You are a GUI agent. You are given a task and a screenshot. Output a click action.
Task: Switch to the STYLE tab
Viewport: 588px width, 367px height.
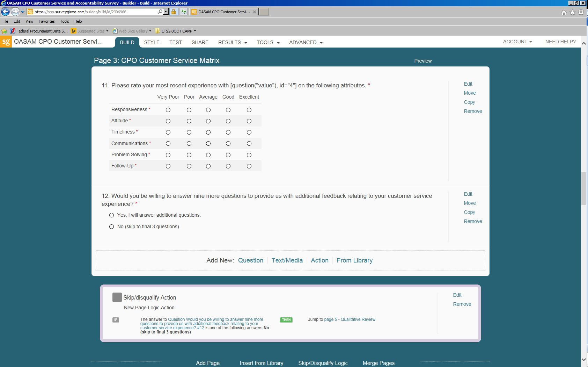pos(152,42)
